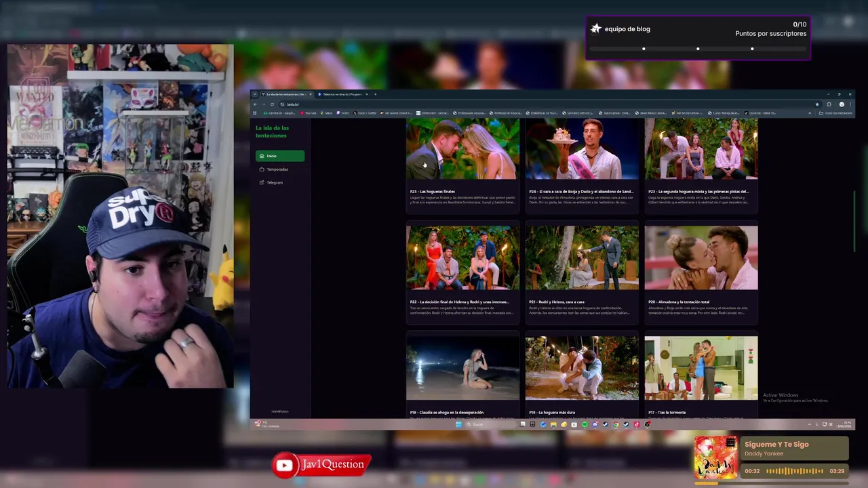
Task: Open the Chrome three-dot menu
Action: 850,104
